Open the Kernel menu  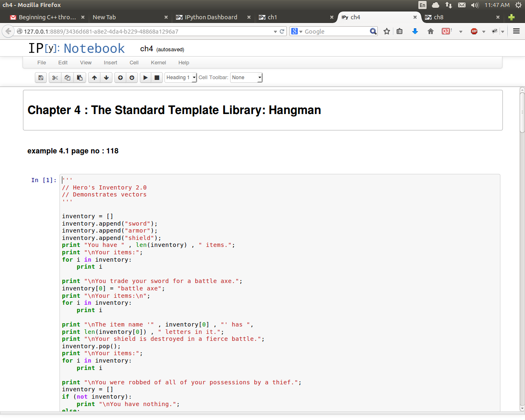(158, 63)
